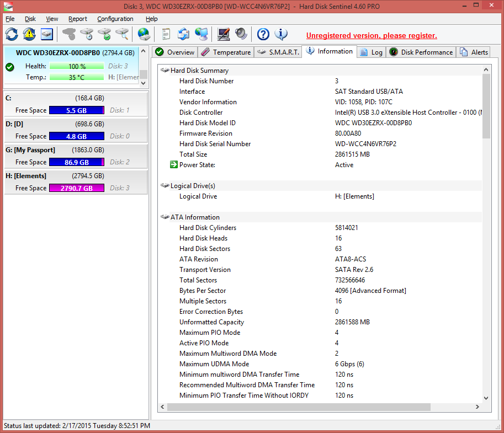Select the D: [D] drive panel

(x=76, y=130)
